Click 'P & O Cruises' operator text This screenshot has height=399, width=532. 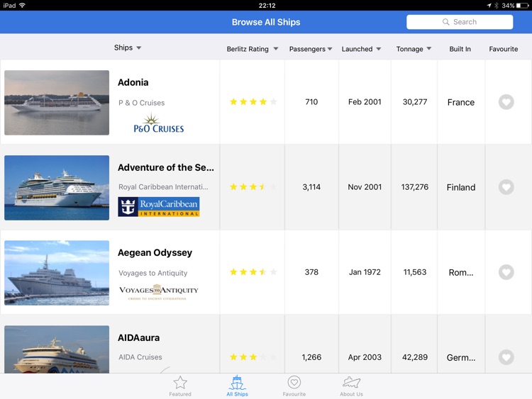tap(141, 103)
